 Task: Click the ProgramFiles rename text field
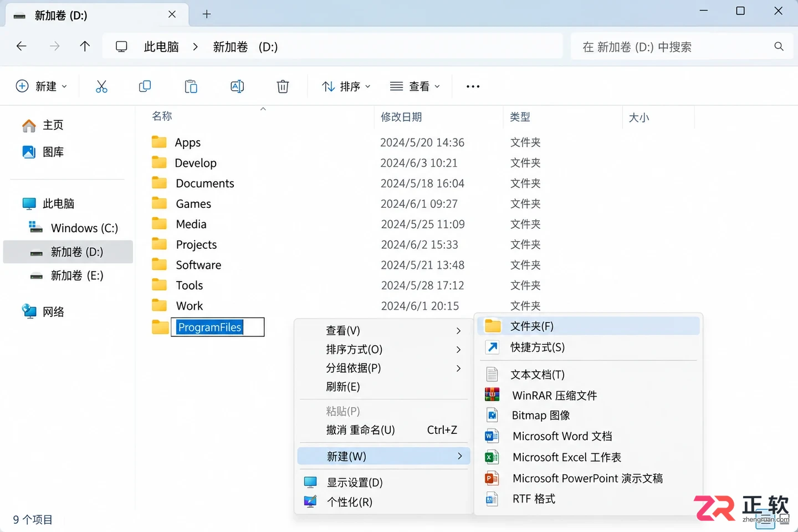[218, 327]
